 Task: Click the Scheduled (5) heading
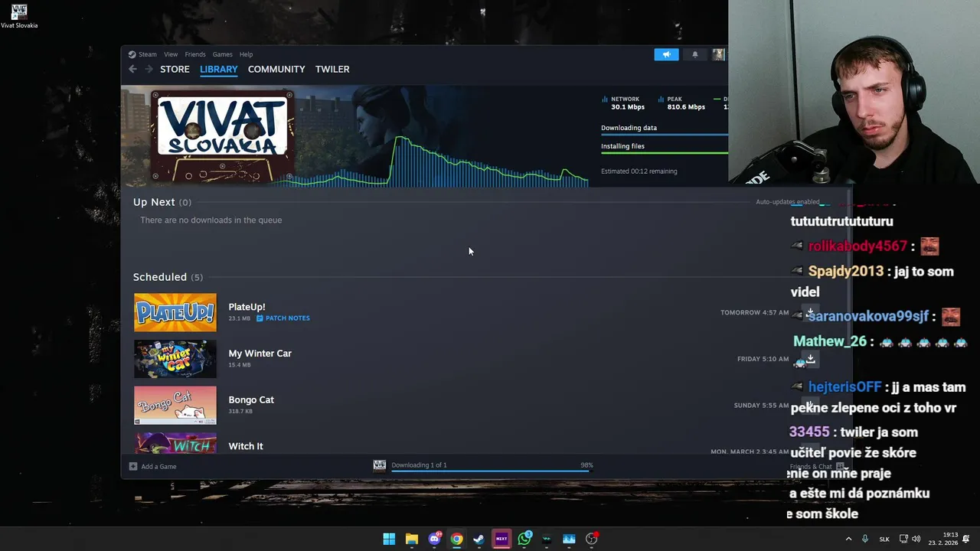click(168, 277)
